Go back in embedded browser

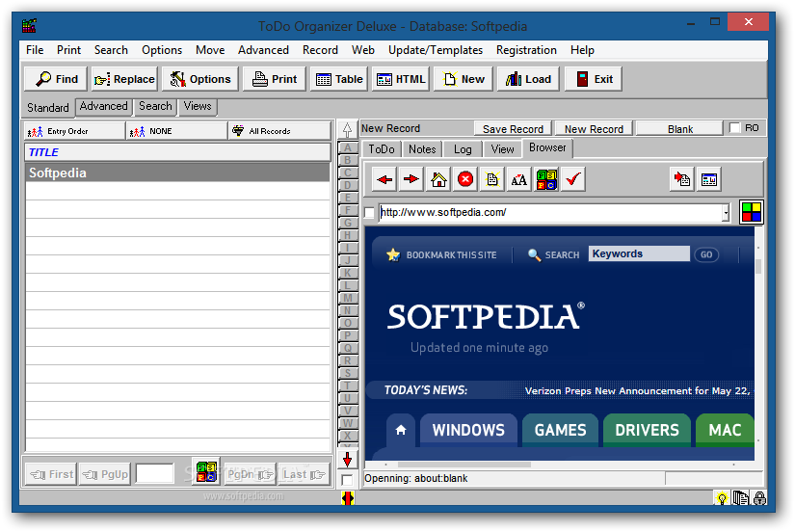tap(384, 179)
